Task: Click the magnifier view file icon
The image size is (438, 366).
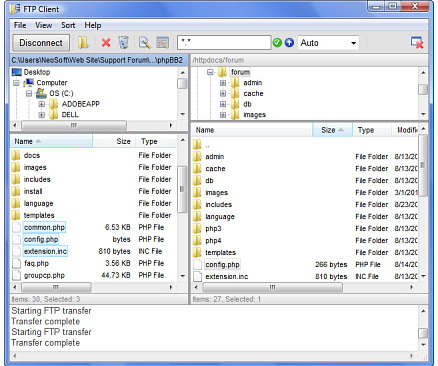Action: pos(144,43)
